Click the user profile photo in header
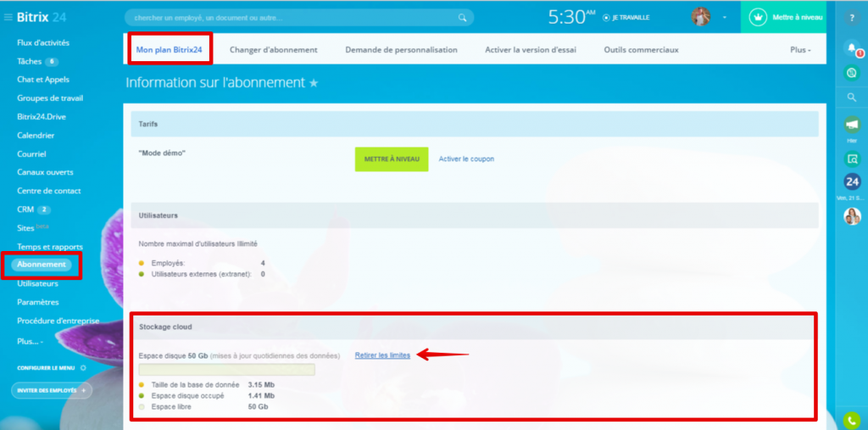 (701, 17)
